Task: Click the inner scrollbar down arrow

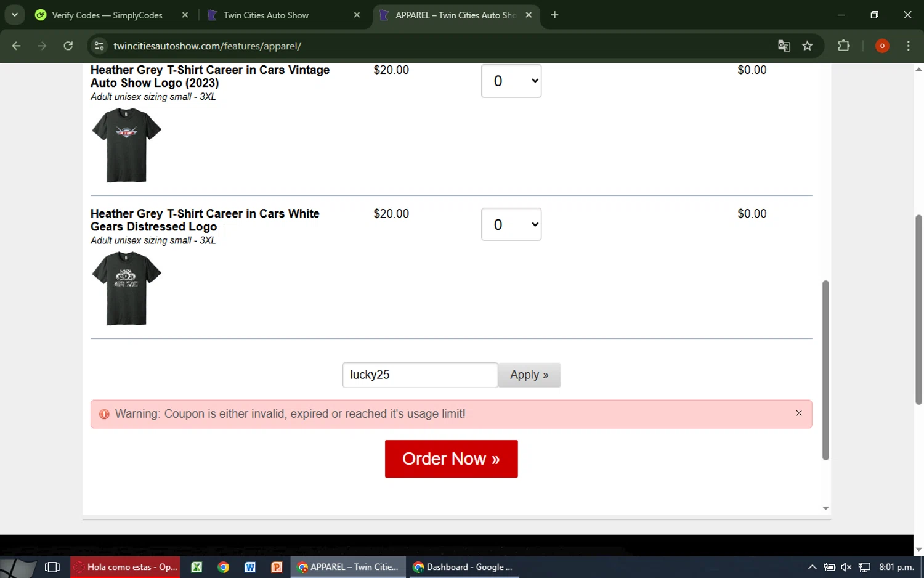Action: 825,508
